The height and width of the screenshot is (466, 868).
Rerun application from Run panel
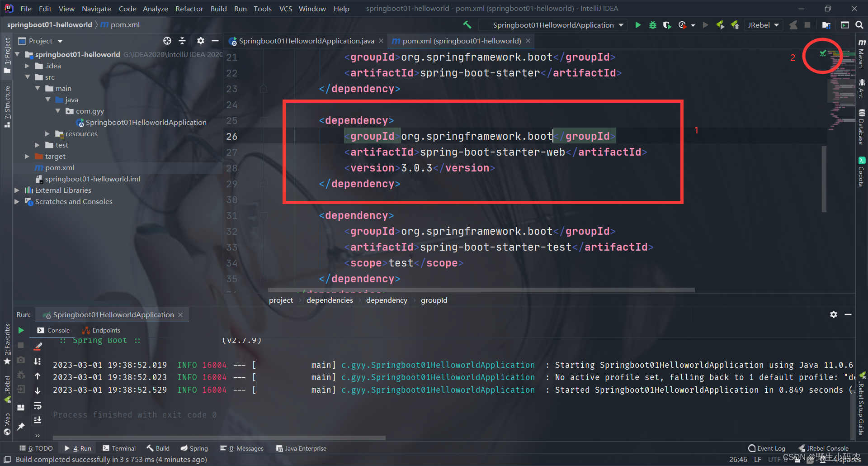21,330
